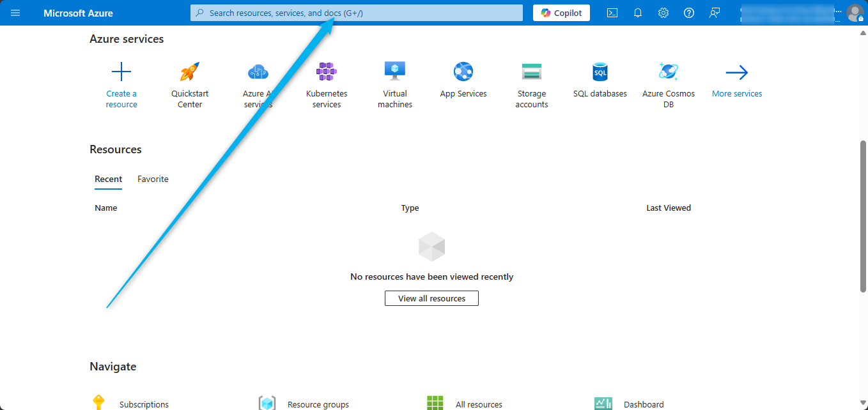Image resolution: width=868 pixels, height=410 pixels.
Task: Switch to the Favorite tab
Action: tap(153, 179)
